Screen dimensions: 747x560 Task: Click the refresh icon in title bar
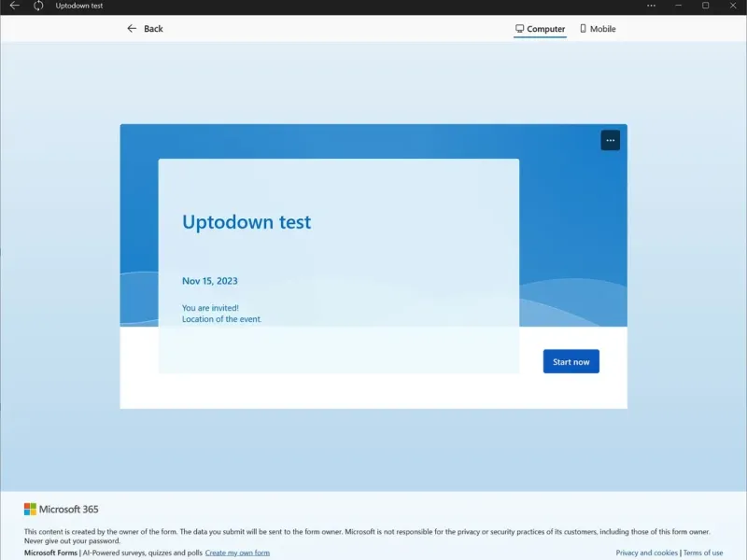click(x=38, y=6)
